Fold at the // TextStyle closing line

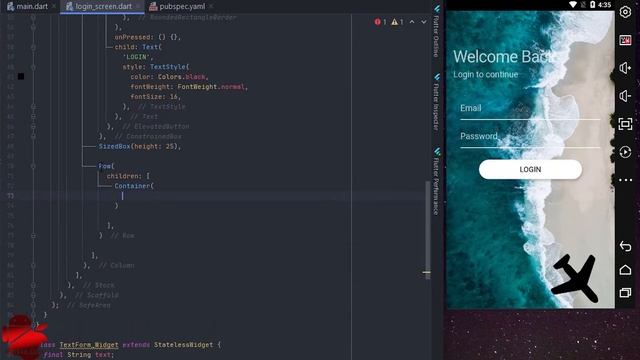[x=33, y=107]
